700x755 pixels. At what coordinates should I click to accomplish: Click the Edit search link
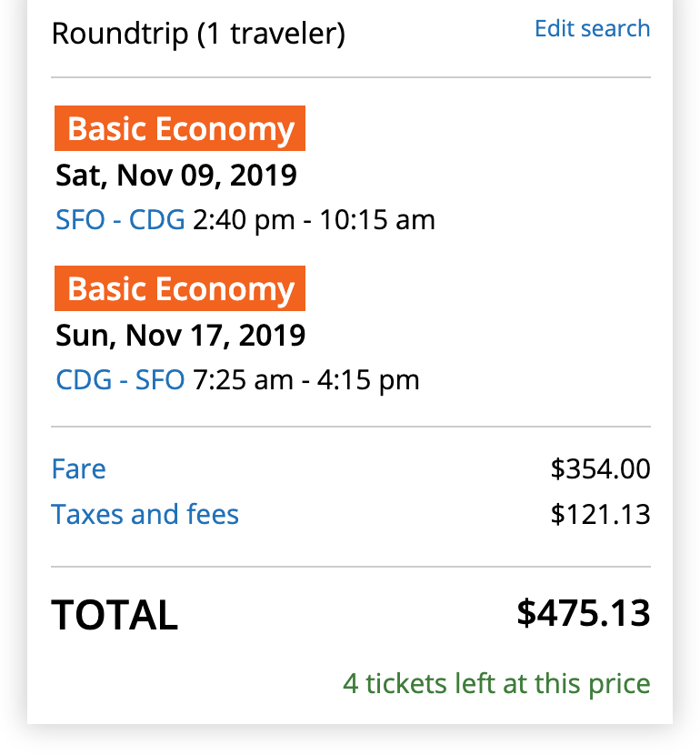click(x=592, y=28)
